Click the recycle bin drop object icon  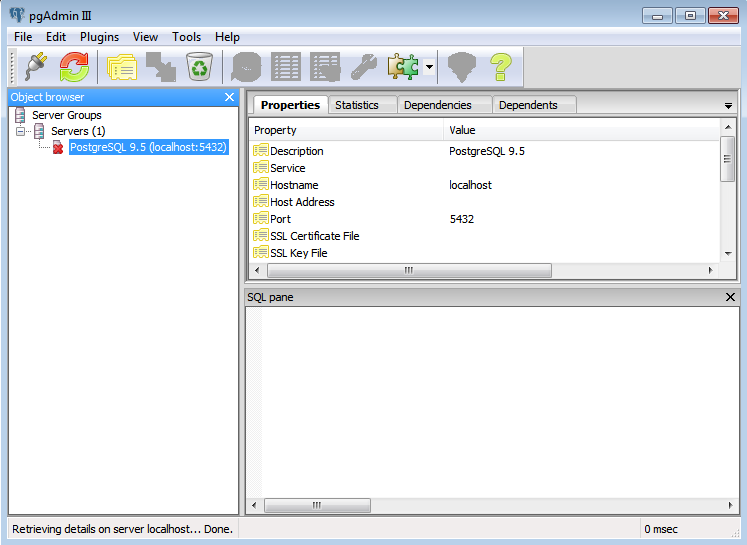coord(200,67)
